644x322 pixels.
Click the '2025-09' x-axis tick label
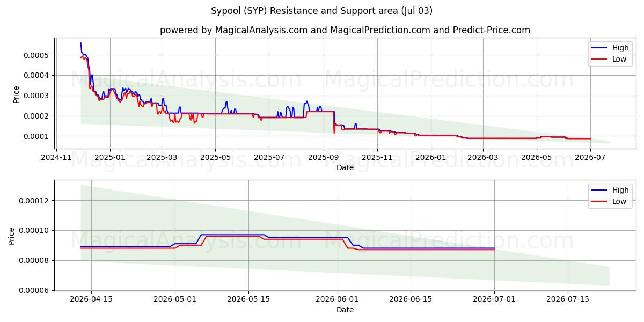(324, 157)
